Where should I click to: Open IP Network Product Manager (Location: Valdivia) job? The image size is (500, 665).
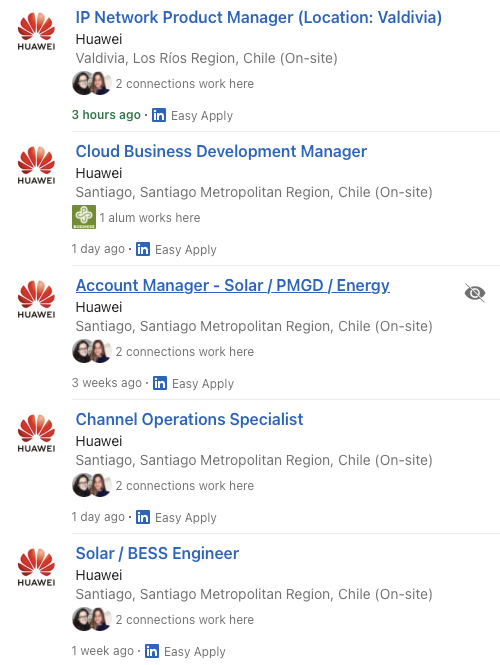(x=259, y=17)
